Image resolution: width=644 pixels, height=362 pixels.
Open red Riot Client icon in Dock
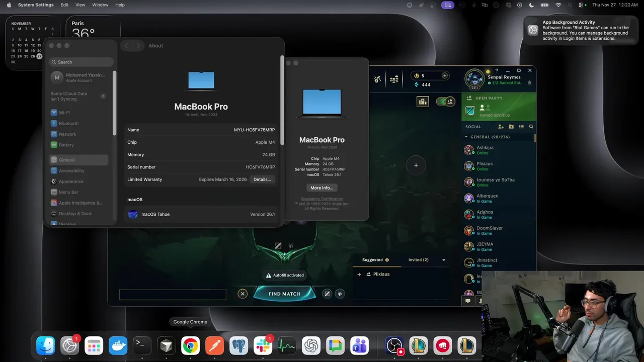[443, 345]
